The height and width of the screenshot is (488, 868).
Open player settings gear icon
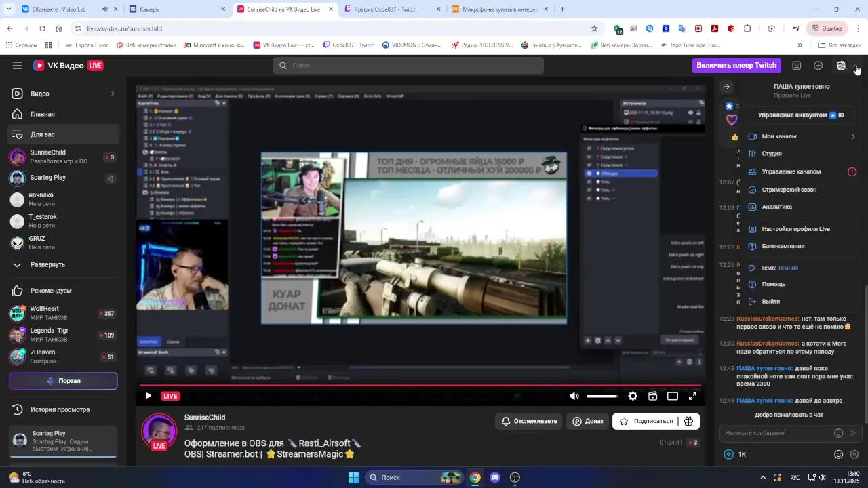tap(633, 396)
